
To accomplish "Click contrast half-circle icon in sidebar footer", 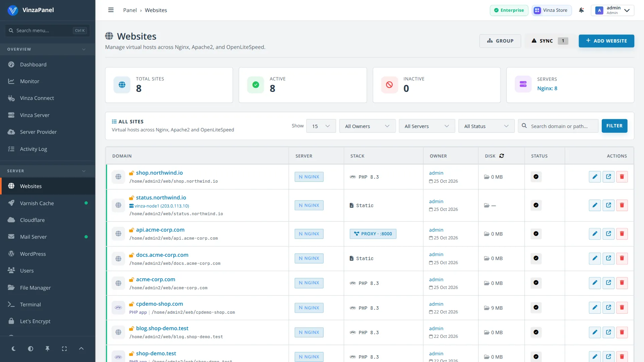I will click(x=31, y=349).
